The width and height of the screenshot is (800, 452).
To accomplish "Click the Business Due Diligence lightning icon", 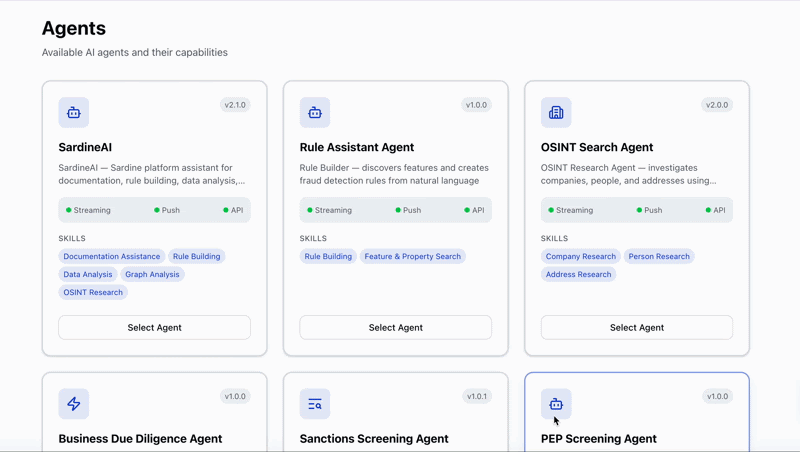I will click(73, 404).
